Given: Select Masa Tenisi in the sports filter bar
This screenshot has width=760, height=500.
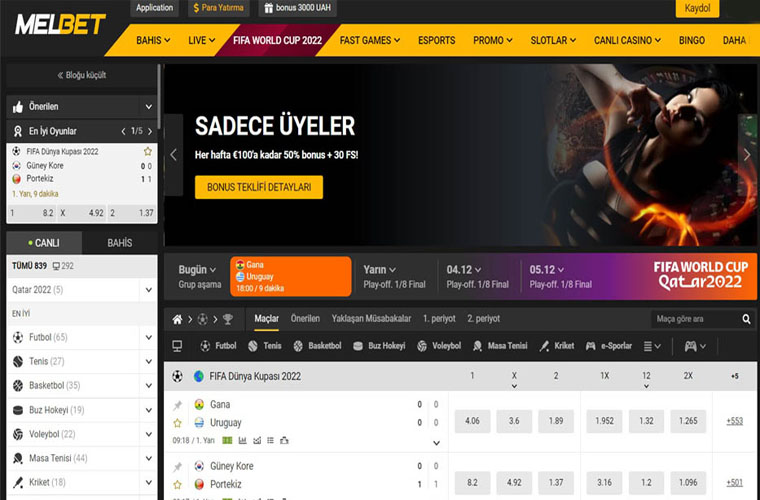Looking at the screenshot, I should coord(500,346).
